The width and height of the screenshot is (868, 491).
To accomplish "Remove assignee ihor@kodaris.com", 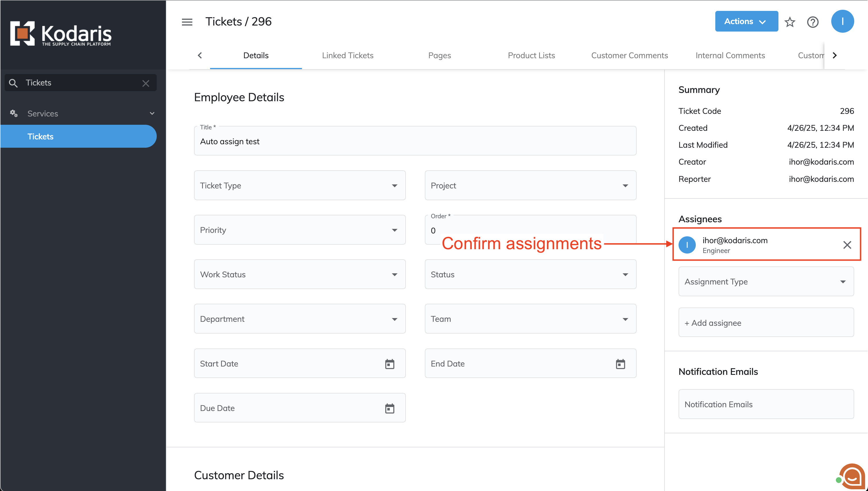I will click(847, 245).
